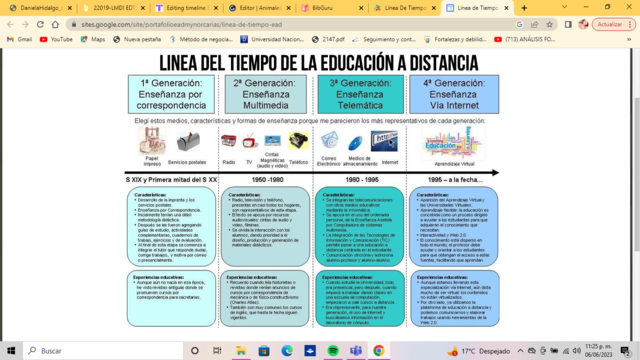The width and height of the screenshot is (640, 360).
Task: Click the 1ª Generación correspondencia box
Action: (171, 94)
